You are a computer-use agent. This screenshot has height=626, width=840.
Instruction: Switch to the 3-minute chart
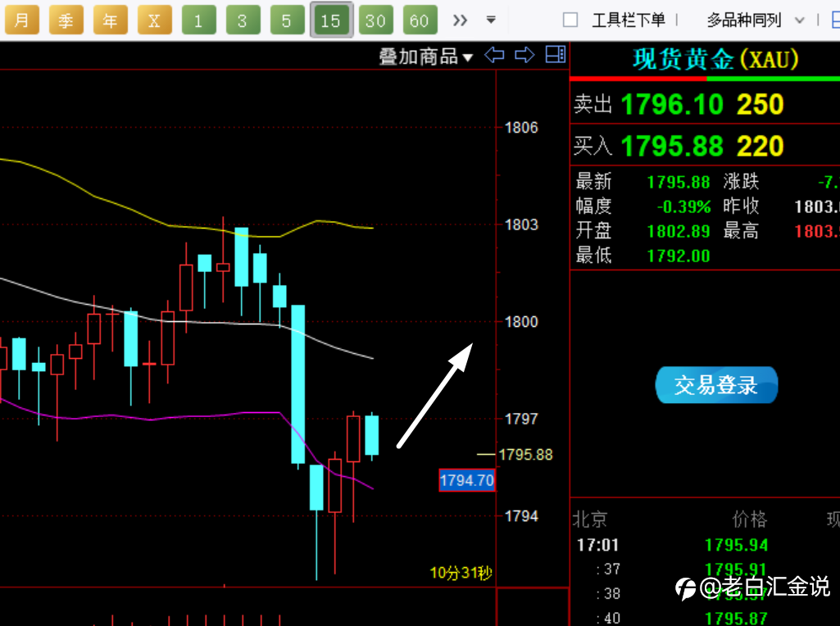[x=243, y=20]
